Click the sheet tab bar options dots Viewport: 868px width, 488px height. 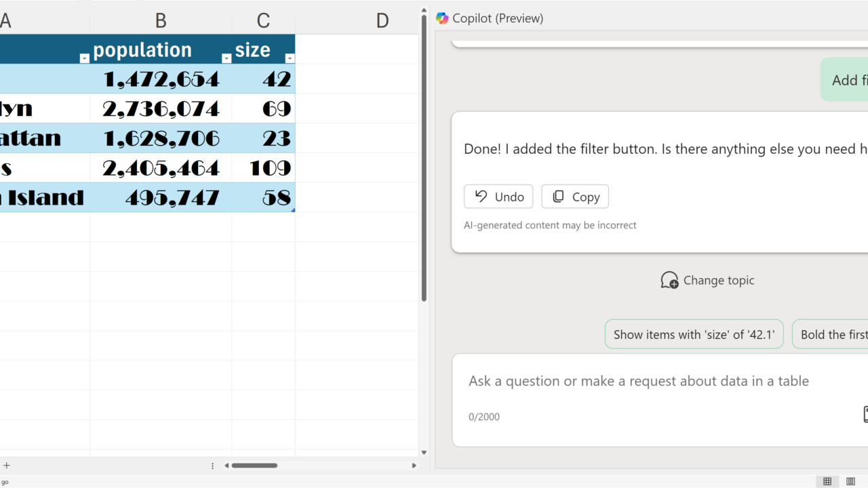(x=212, y=466)
